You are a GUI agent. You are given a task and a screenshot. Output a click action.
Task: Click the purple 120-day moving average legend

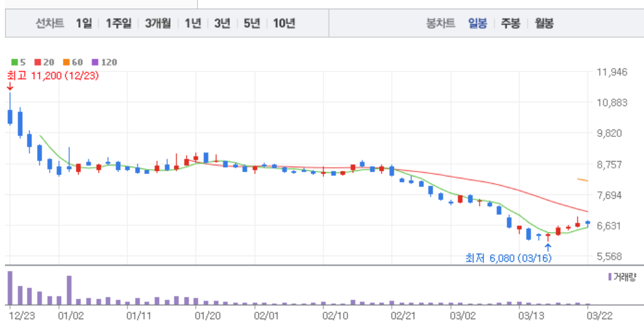pos(104,62)
